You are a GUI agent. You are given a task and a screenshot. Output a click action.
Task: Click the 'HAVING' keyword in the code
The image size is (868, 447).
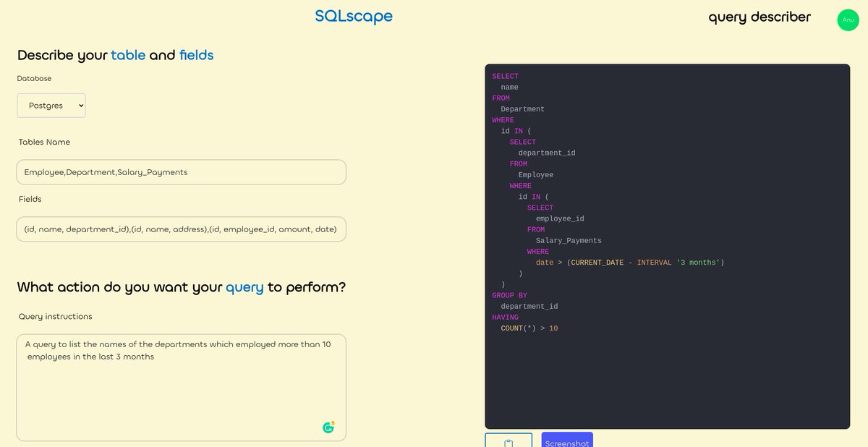[506, 318]
